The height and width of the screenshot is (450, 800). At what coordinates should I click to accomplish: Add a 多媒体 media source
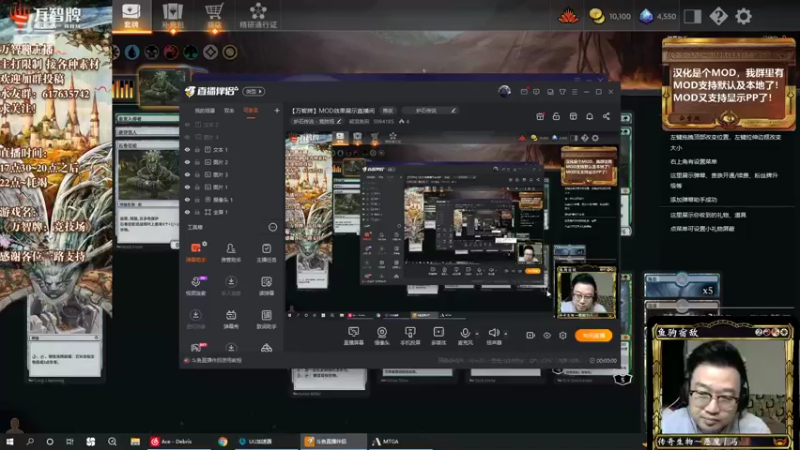(438, 336)
